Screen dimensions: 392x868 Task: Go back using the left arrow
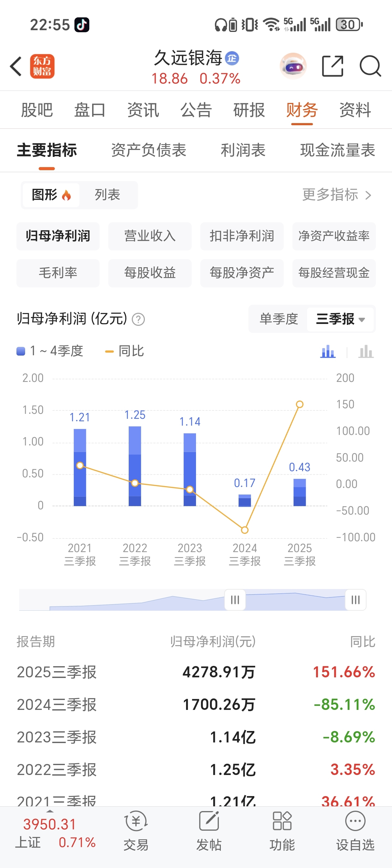[x=16, y=66]
